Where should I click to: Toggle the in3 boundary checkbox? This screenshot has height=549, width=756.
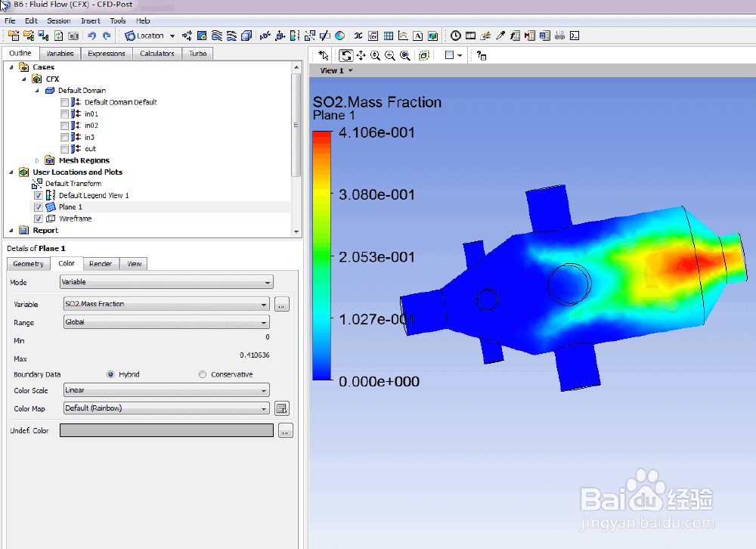[x=64, y=138]
